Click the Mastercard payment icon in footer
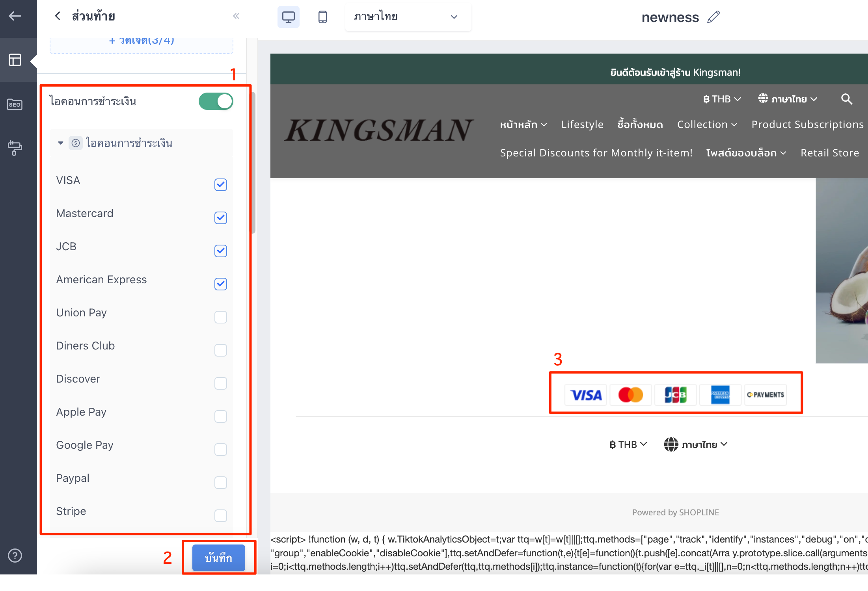Screen dimensions: 868x591 click(631, 394)
